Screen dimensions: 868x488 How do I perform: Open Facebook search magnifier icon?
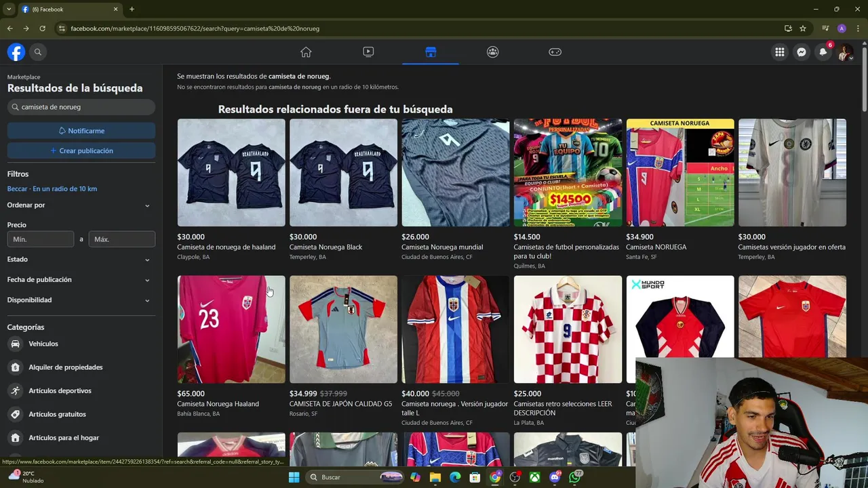[38, 52]
